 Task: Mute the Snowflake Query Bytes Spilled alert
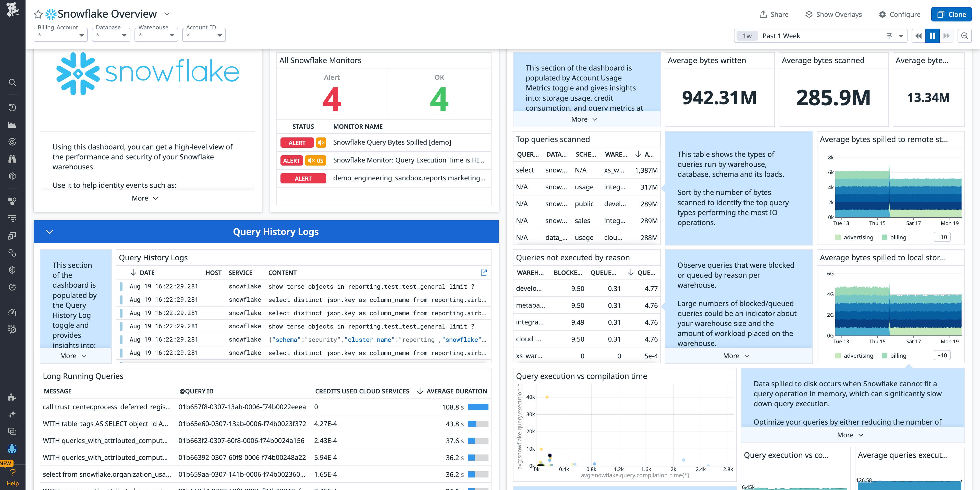[x=321, y=142]
